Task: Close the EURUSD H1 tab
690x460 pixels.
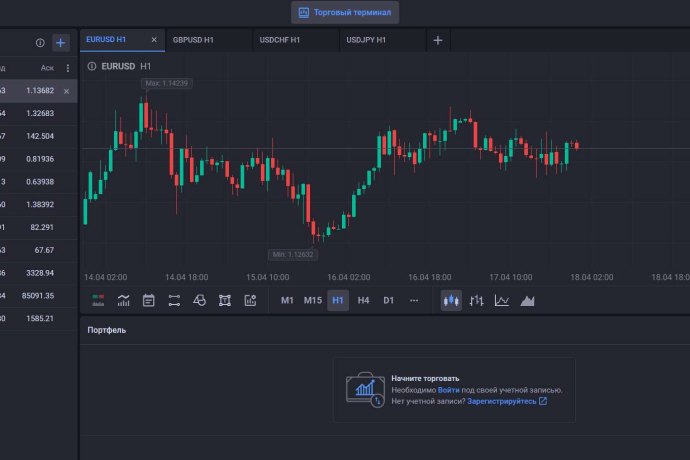Action: 154,40
